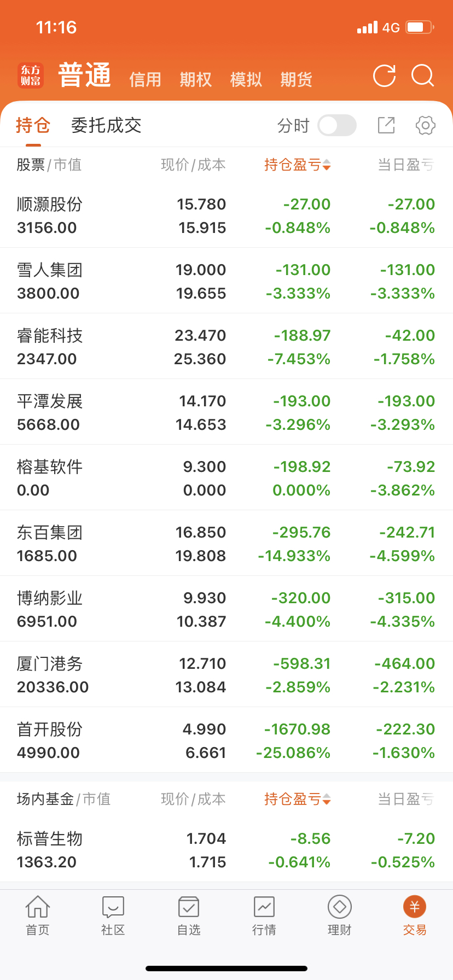Open 自选 watchlist icon

189,915
